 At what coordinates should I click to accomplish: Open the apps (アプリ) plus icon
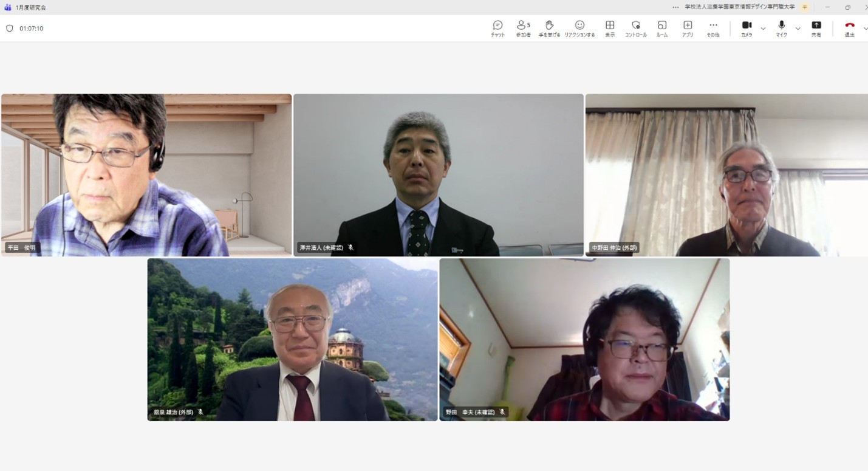pos(688,28)
